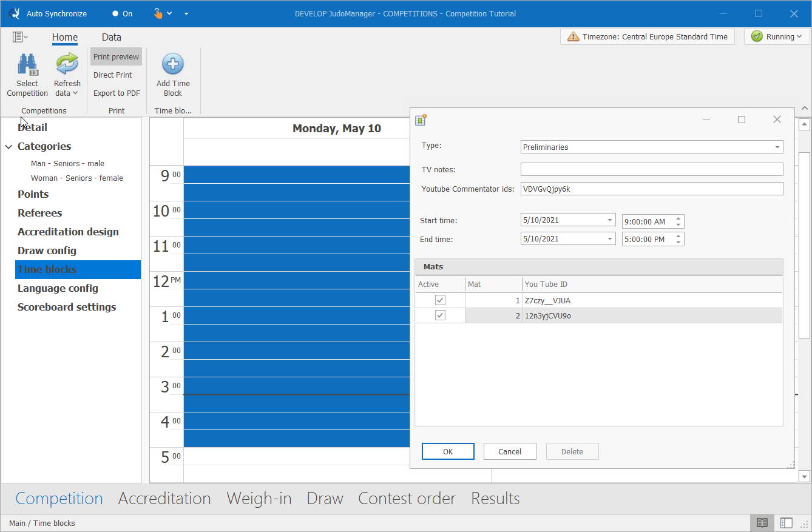Click into the TV notes field
The image size is (812, 532).
652,169
